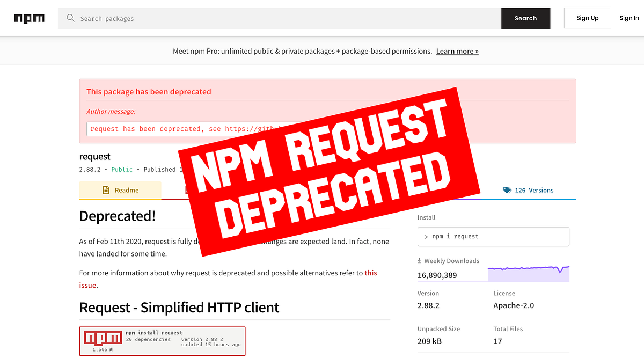Viewport: 644px width, 358px height.
Task: Click the Sign In link
Action: coord(629,18)
